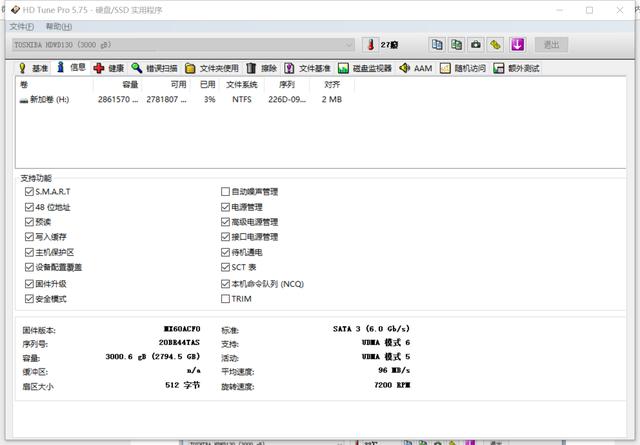Toggle the 电源管理 power management checkbox
640x445 pixels.
click(x=225, y=207)
